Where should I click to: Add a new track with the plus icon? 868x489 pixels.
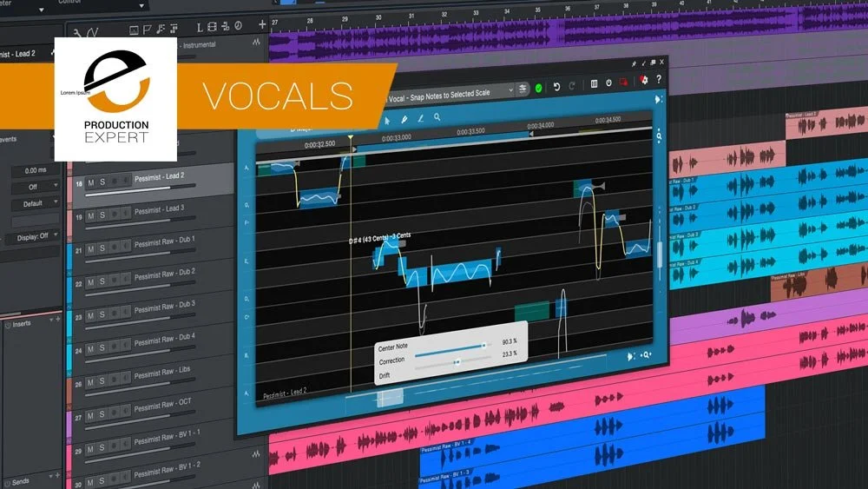(x=262, y=24)
